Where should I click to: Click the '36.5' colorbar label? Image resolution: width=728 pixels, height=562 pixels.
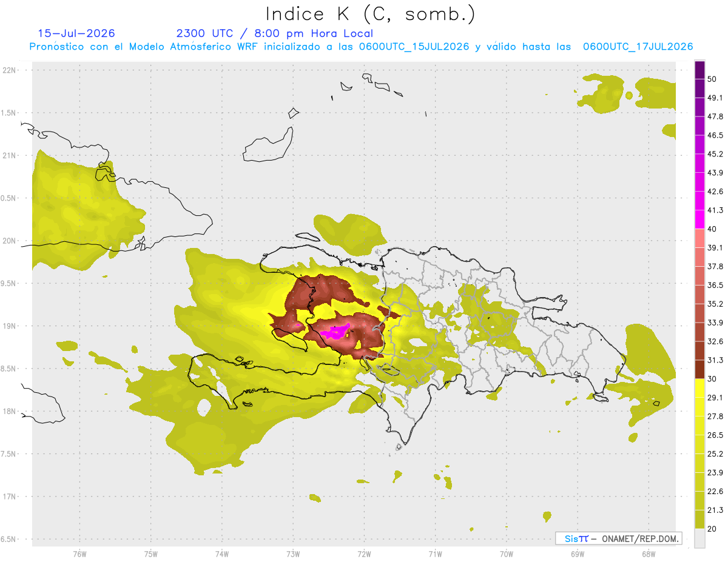click(x=715, y=285)
